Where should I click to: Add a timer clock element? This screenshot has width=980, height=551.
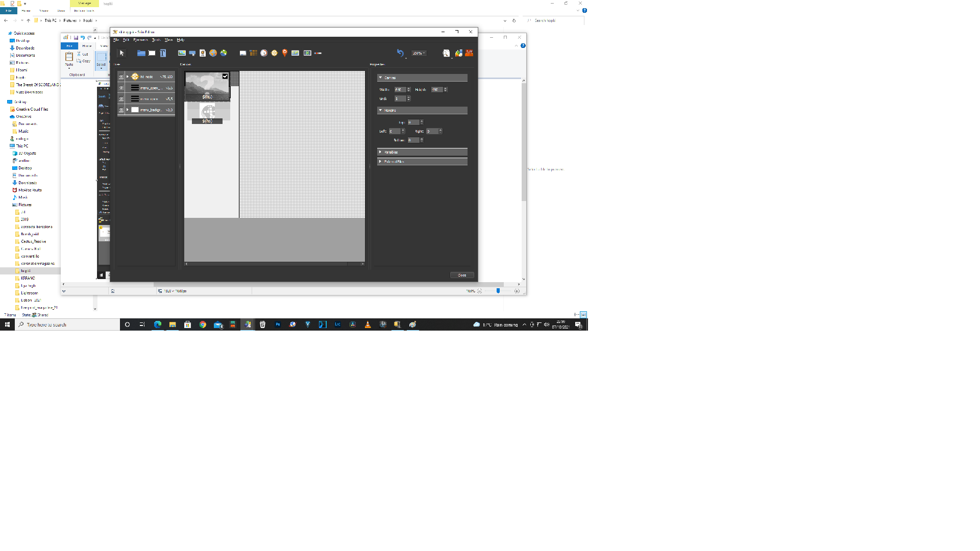pos(264,53)
